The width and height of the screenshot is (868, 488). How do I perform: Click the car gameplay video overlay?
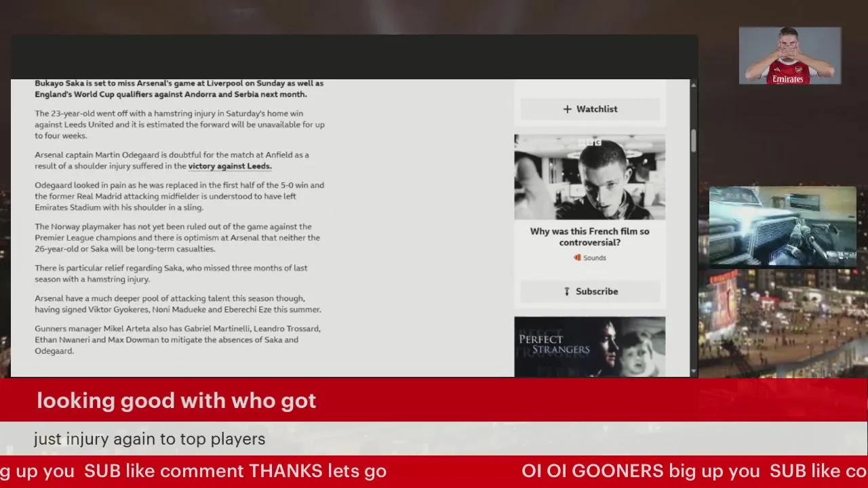[783, 226]
